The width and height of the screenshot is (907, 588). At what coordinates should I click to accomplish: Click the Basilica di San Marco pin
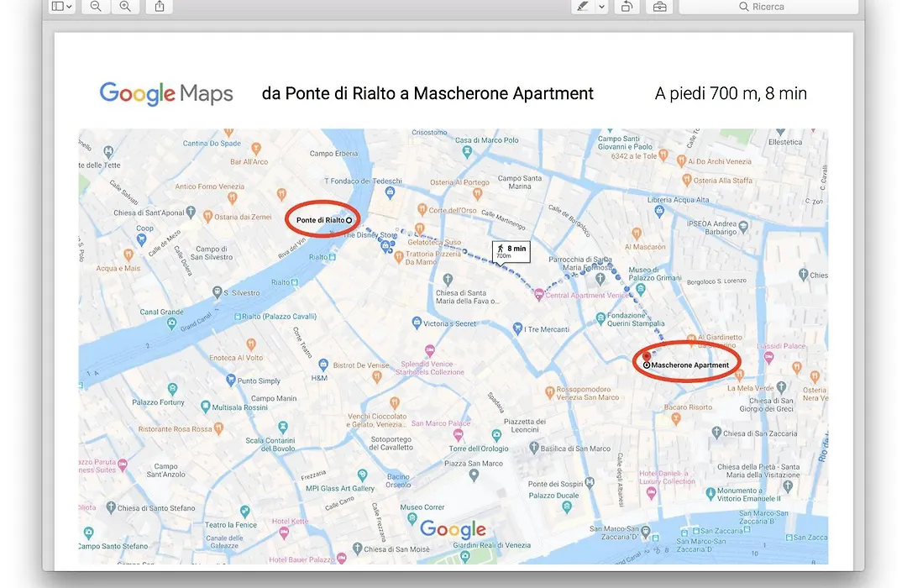534,448
